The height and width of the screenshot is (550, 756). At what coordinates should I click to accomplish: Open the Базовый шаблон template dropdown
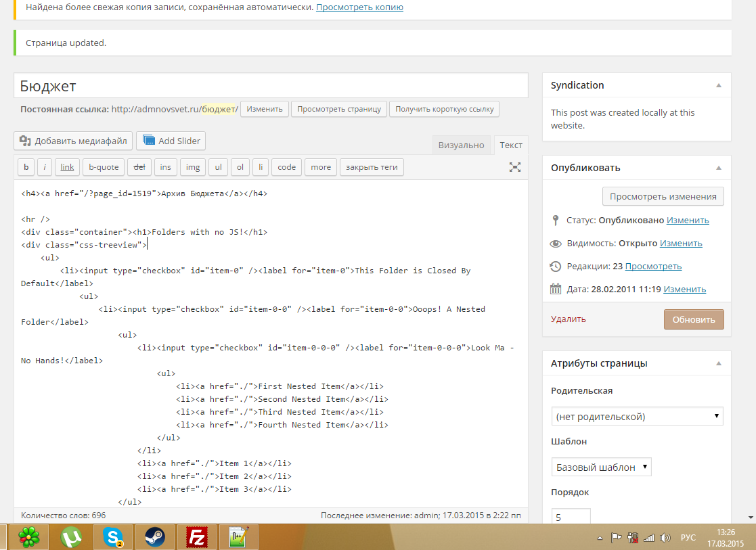click(601, 467)
